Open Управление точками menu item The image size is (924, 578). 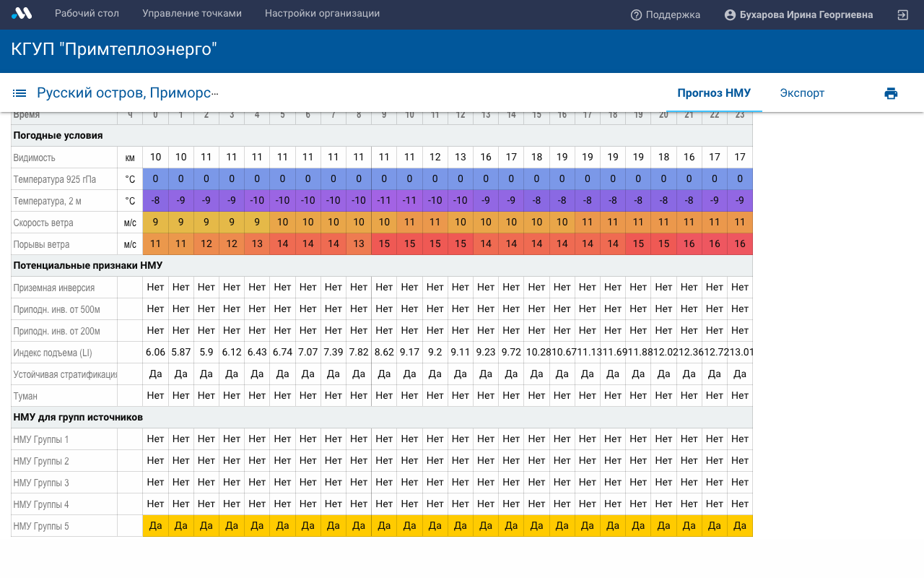click(192, 14)
